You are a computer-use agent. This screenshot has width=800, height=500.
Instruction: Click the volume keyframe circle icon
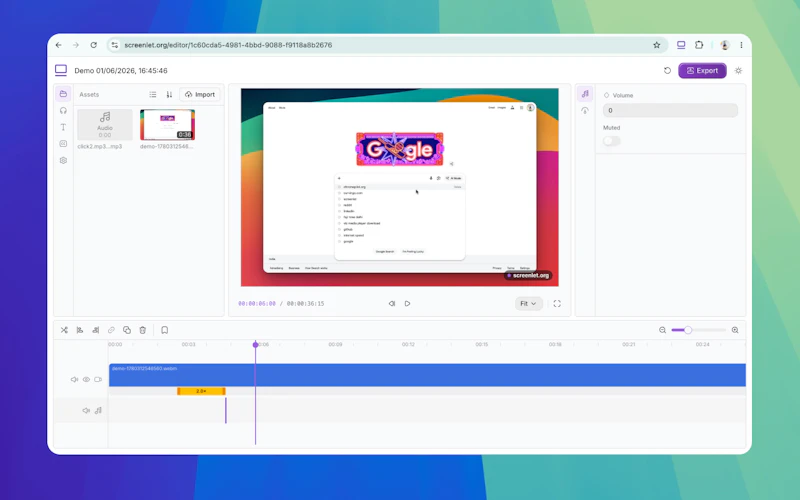[x=607, y=95]
